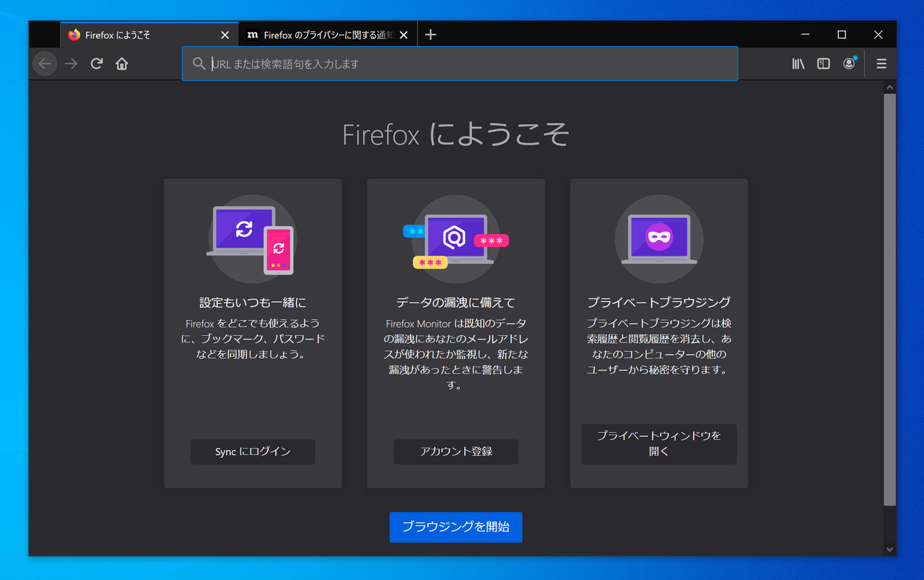Click the forward navigation arrow
Image resolution: width=924 pixels, height=580 pixels.
[71, 64]
